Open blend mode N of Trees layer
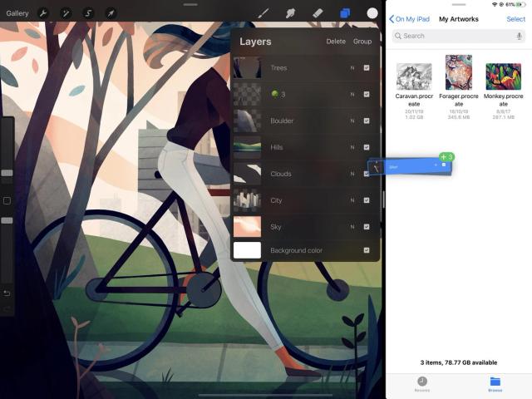The width and height of the screenshot is (532, 399). [x=352, y=68]
